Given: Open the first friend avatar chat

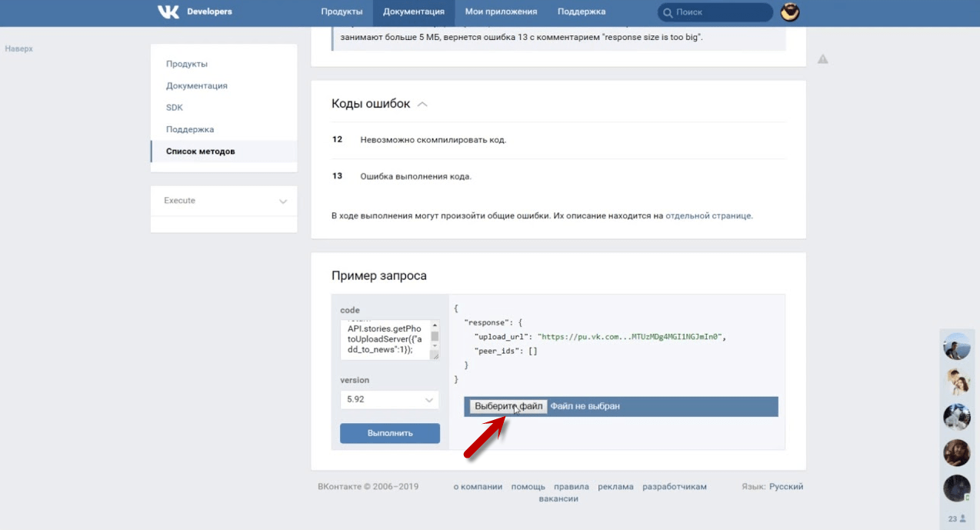Looking at the screenshot, I should click(956, 347).
